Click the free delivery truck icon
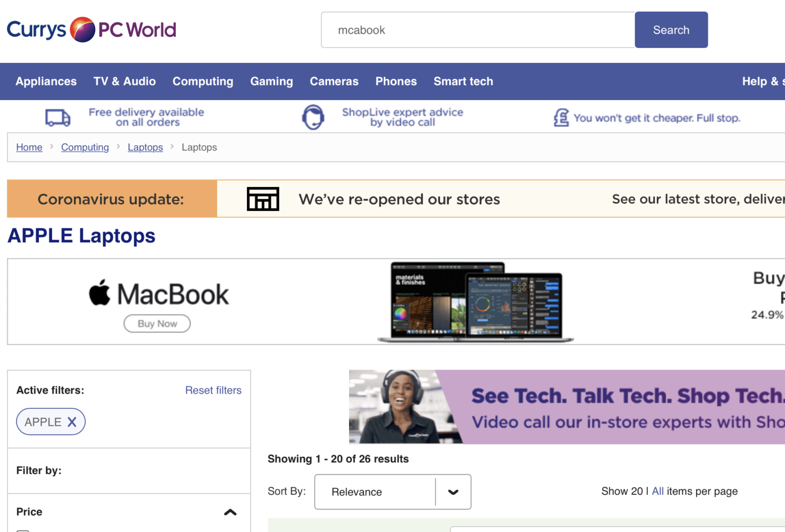The width and height of the screenshot is (785, 532). click(x=57, y=118)
